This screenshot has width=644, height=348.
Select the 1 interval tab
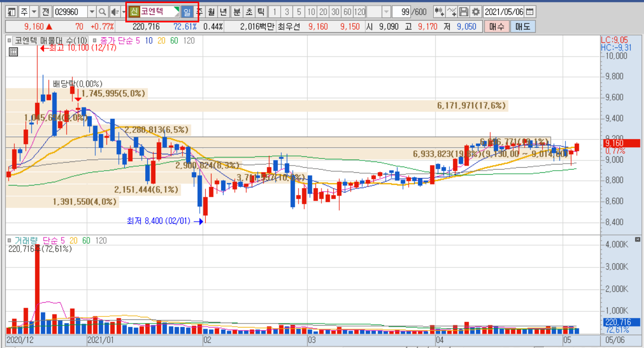tap(275, 12)
